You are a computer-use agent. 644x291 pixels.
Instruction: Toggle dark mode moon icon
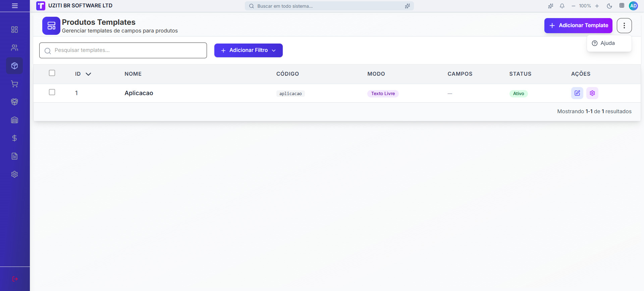(609, 6)
